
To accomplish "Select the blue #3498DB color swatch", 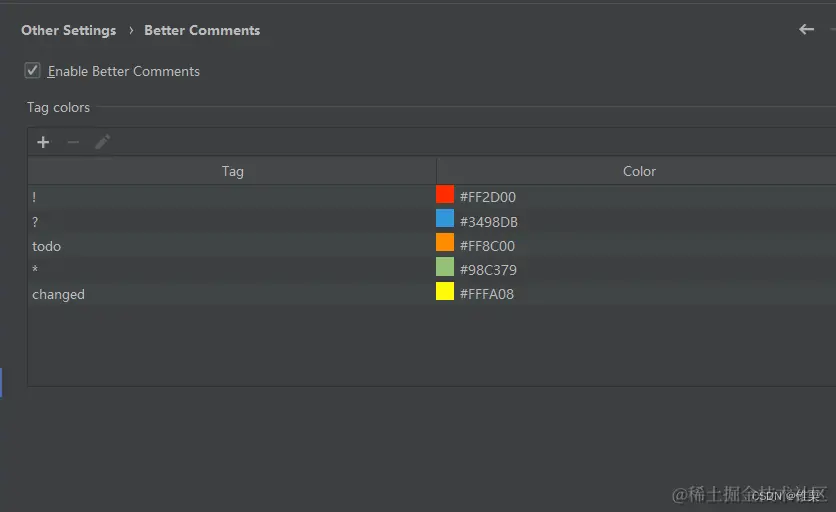I will [x=445, y=218].
